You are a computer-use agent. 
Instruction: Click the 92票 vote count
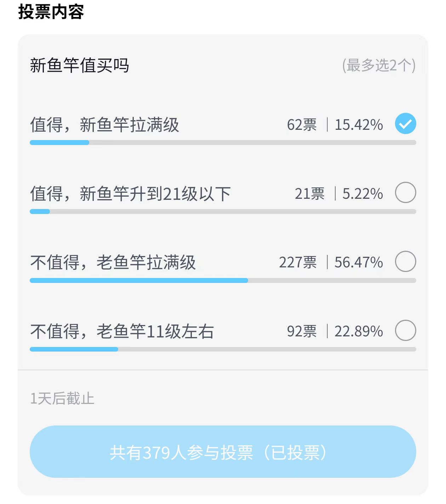tap(302, 331)
